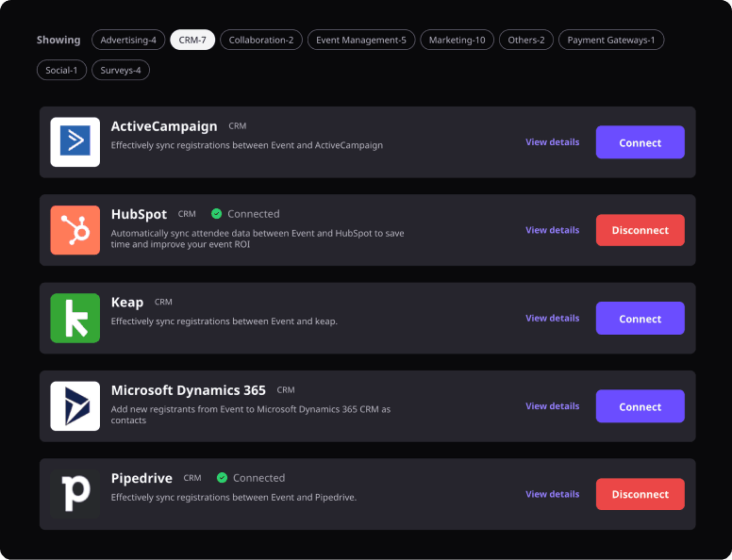Click the Keap title text
Viewport: 732px width, 560px height.
tap(127, 303)
